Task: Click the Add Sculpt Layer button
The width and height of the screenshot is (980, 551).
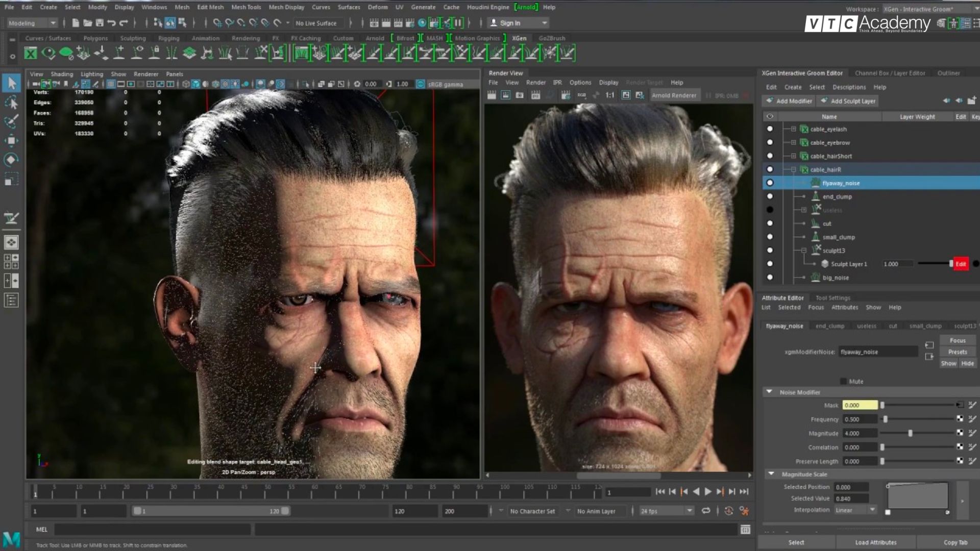Action: [x=848, y=101]
